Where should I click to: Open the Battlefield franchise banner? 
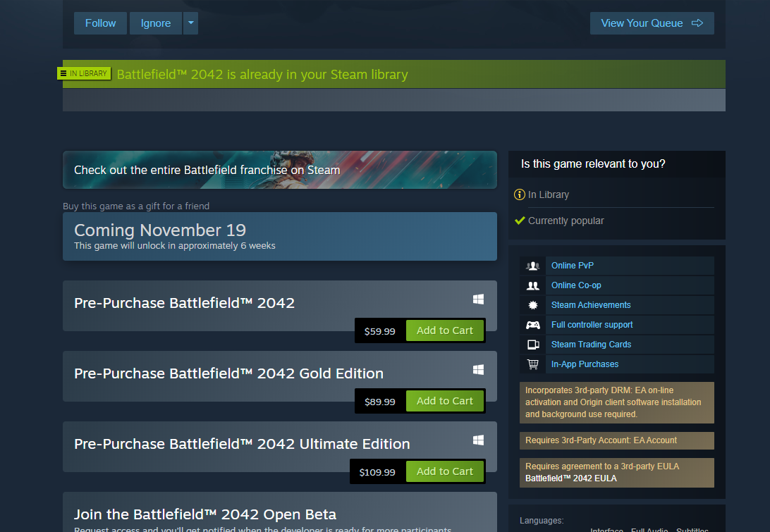[279, 170]
